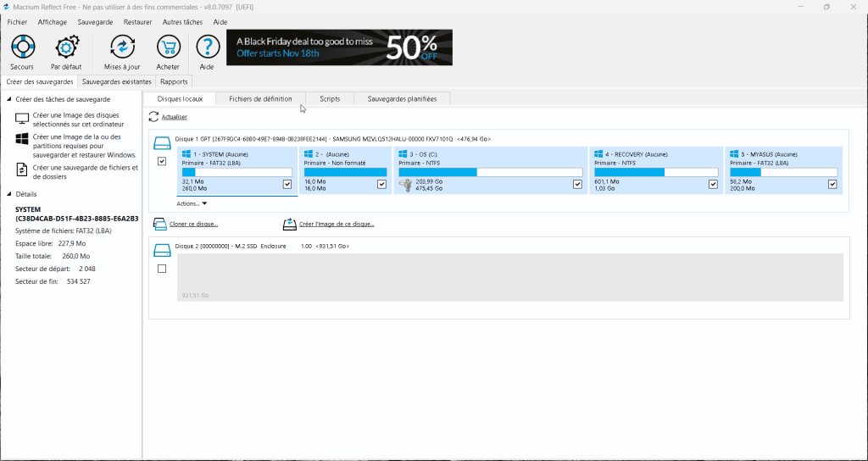The height and width of the screenshot is (461, 868).
Task: Click the Créer l'image de ce disque link
Action: 337,225
